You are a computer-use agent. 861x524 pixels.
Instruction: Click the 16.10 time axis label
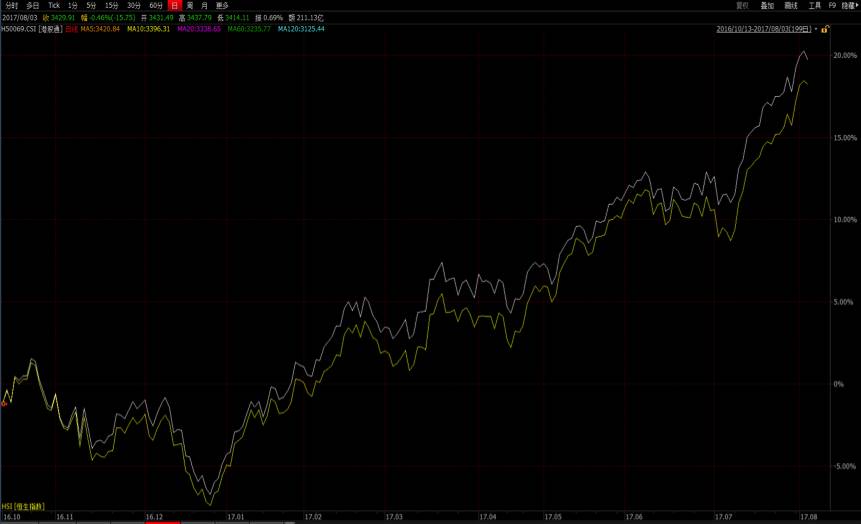point(12,517)
